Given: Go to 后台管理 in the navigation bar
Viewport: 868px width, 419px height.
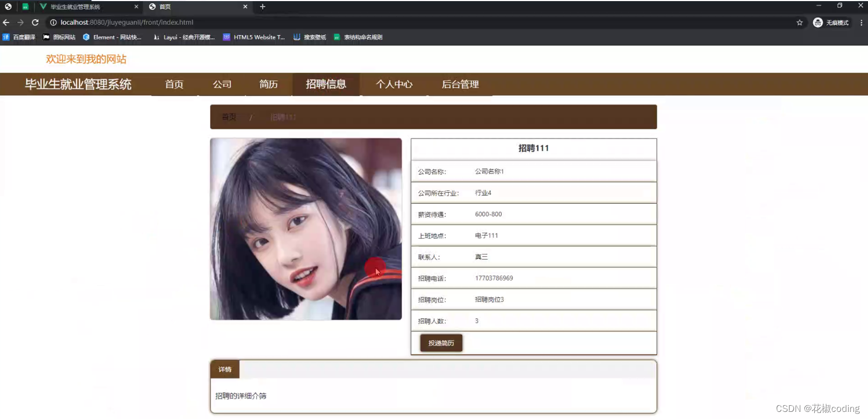Looking at the screenshot, I should pos(461,84).
